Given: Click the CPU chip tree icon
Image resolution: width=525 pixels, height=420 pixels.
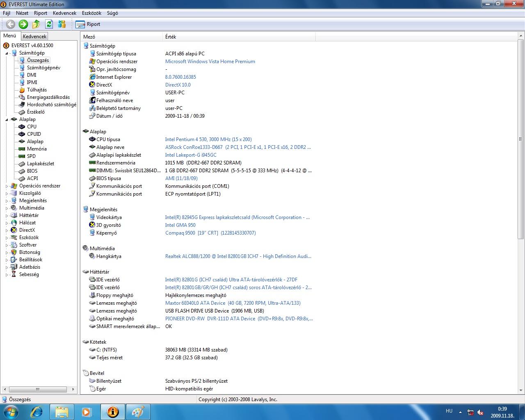Looking at the screenshot, I should point(22,127).
